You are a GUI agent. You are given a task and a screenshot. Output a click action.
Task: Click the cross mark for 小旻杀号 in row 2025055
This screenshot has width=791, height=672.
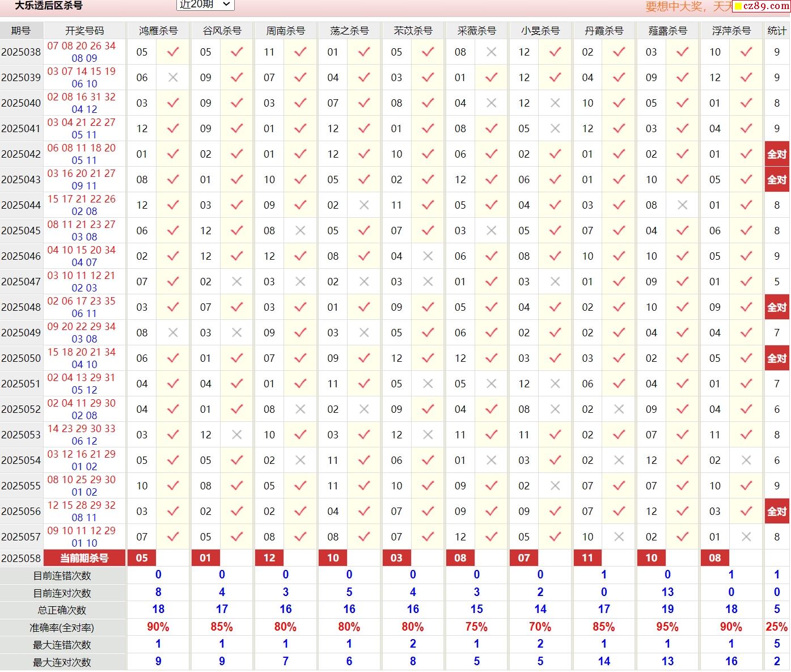(555, 485)
